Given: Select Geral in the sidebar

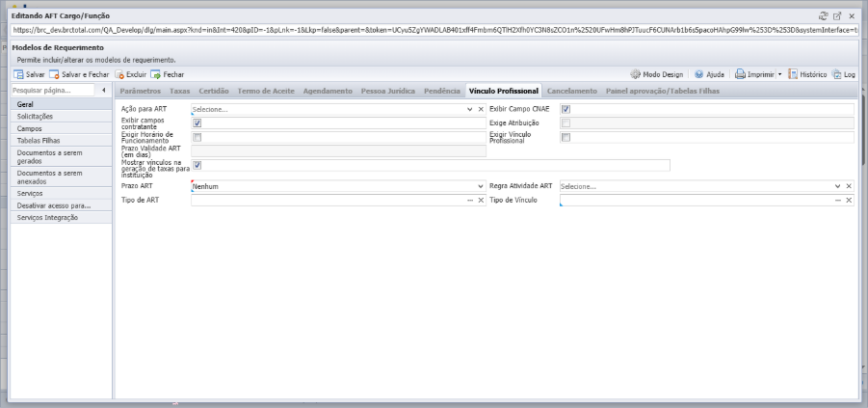Looking at the screenshot, I should coord(61,104).
